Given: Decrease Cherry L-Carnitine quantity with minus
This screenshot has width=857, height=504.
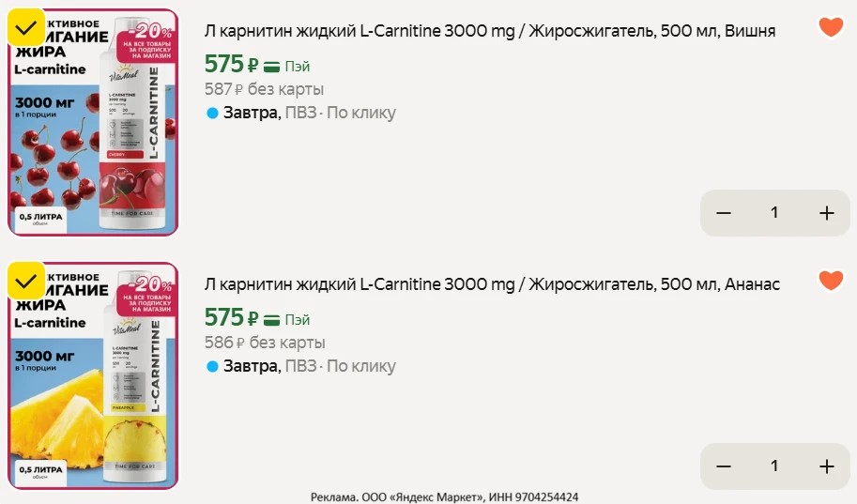Looking at the screenshot, I should [723, 213].
